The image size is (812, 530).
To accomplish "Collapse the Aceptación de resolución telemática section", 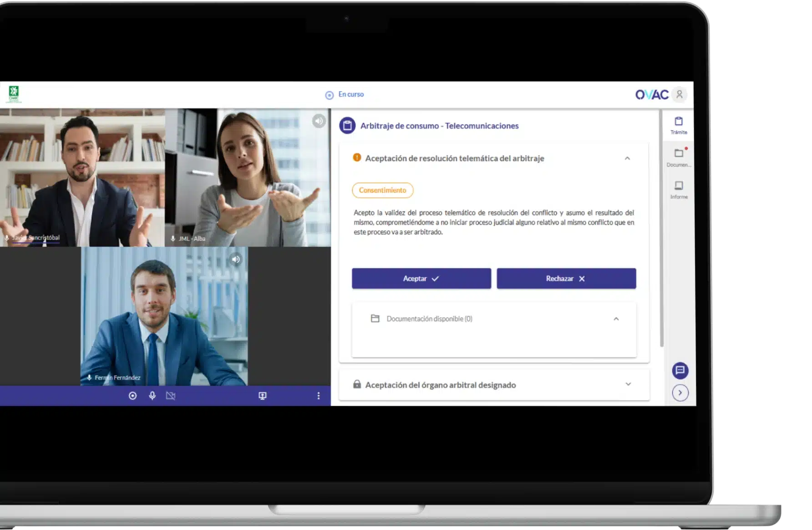I will coord(627,158).
